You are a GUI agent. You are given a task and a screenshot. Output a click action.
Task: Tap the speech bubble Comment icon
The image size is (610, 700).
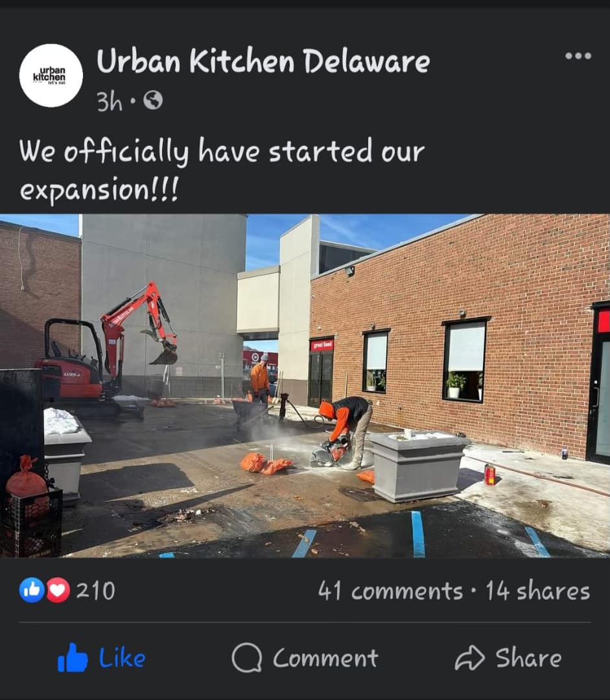(x=246, y=658)
